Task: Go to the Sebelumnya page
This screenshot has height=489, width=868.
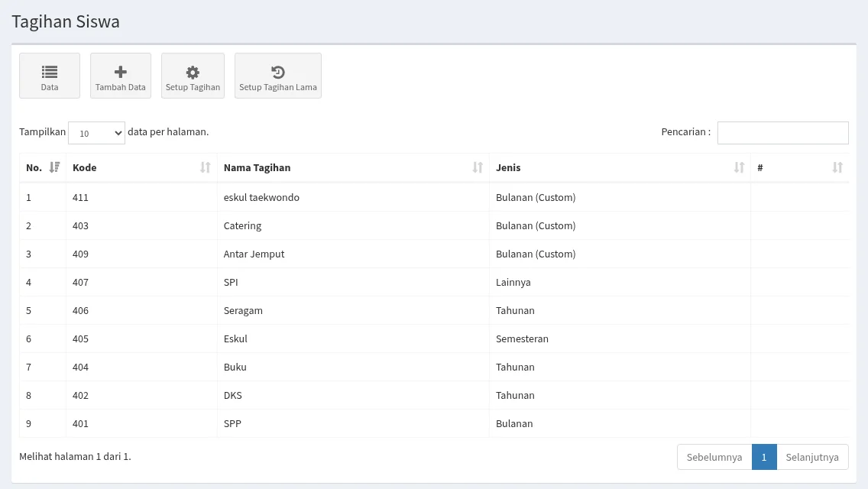Action: point(714,457)
